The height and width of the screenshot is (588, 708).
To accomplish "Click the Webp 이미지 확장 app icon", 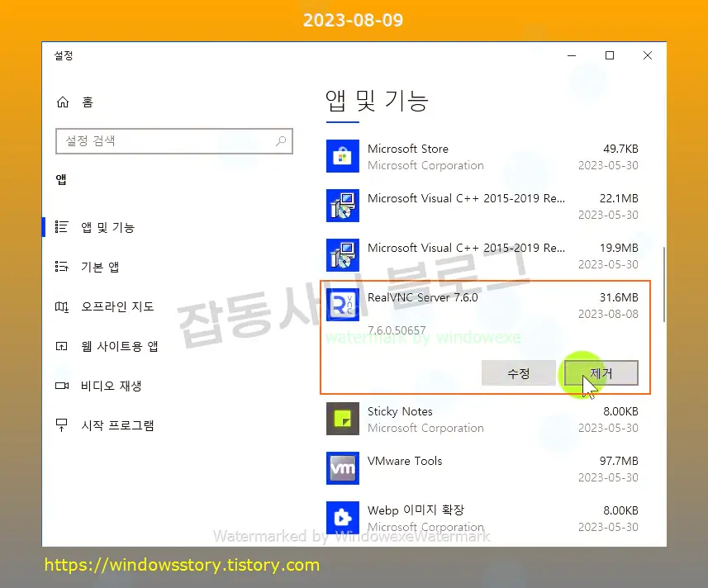I will pos(343,518).
